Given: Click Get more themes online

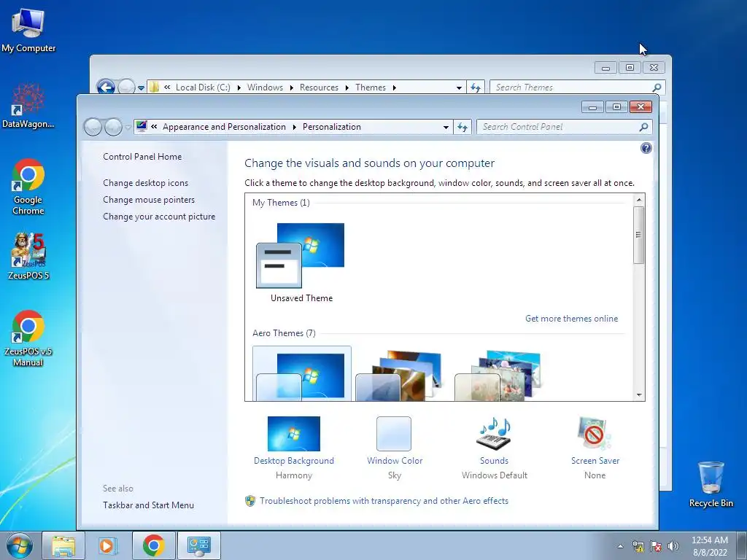Looking at the screenshot, I should pos(571,319).
